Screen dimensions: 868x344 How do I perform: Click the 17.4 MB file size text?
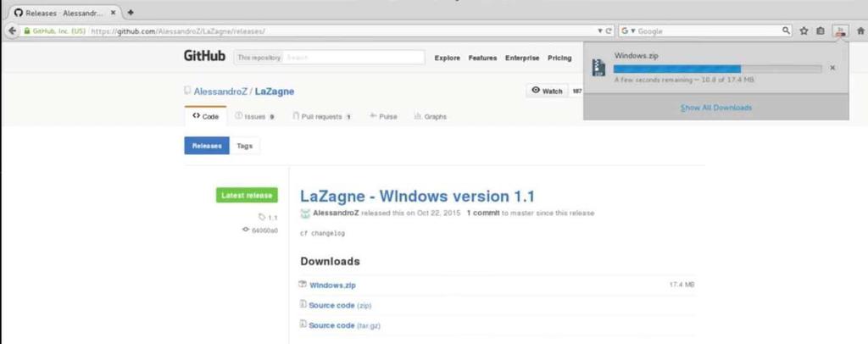[682, 285]
